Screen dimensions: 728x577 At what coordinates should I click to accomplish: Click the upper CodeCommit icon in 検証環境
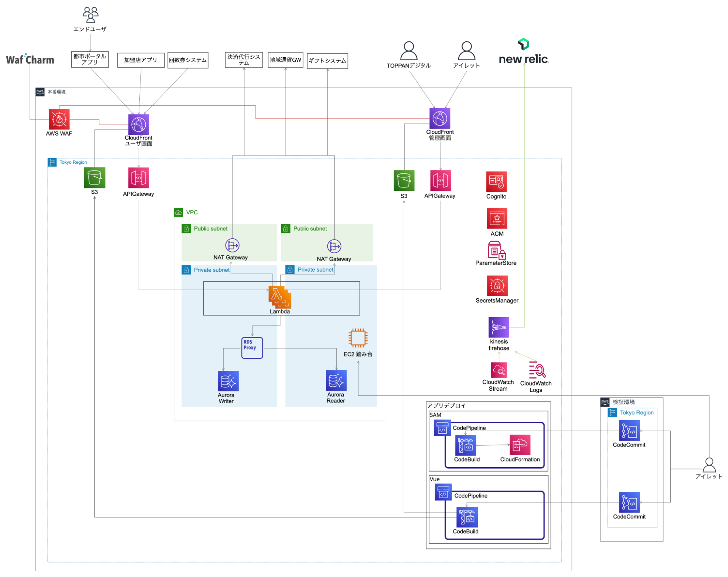click(629, 431)
